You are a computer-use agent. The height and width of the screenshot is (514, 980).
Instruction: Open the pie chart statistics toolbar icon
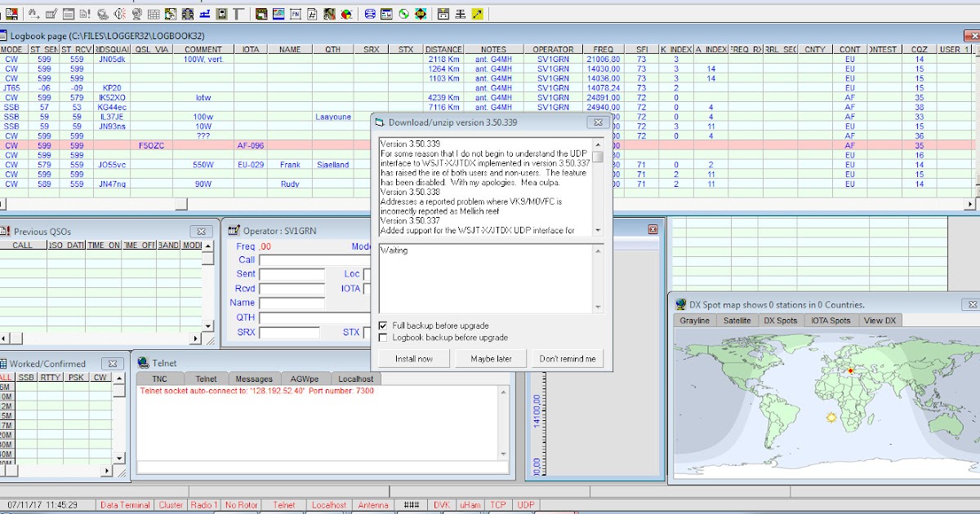click(346, 14)
